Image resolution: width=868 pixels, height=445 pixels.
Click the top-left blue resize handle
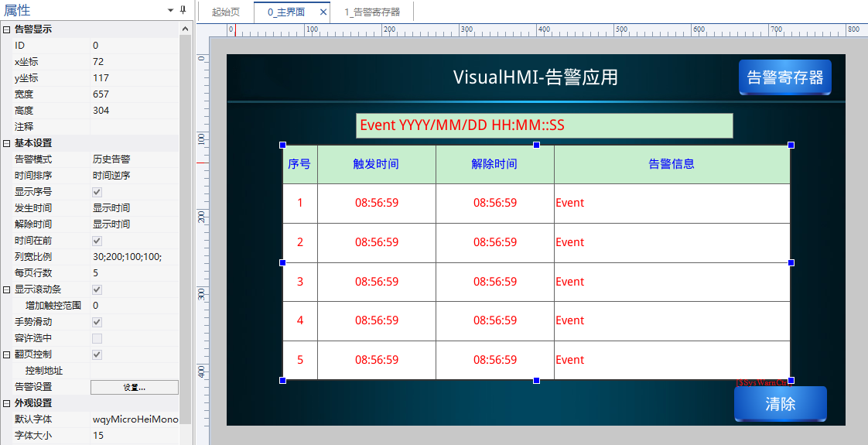pos(282,145)
